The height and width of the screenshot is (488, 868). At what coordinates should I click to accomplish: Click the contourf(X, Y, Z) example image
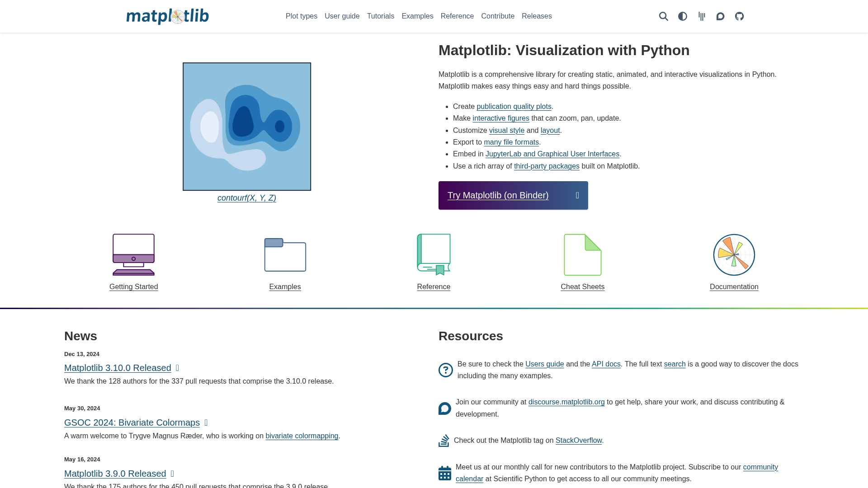tap(246, 127)
